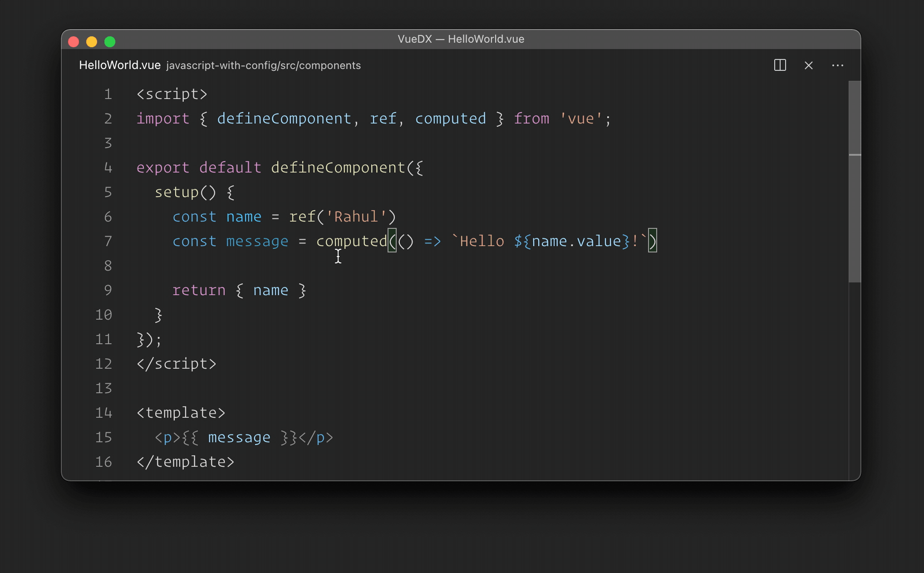
Task: Click line number 14 in the gutter
Action: (103, 413)
